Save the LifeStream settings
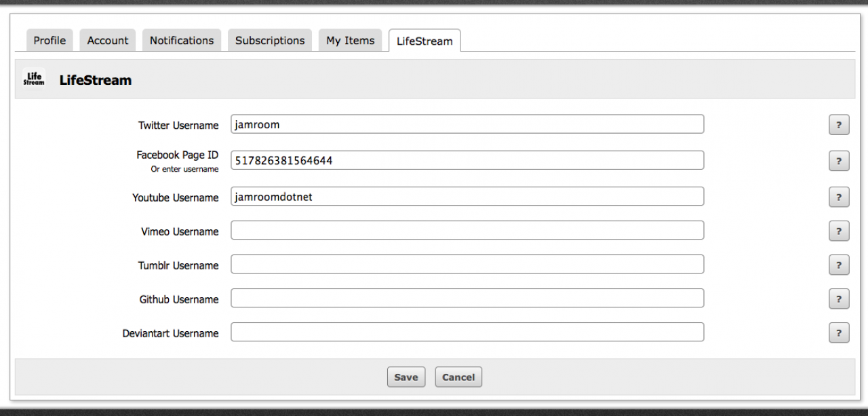The height and width of the screenshot is (416, 868). [x=406, y=377]
